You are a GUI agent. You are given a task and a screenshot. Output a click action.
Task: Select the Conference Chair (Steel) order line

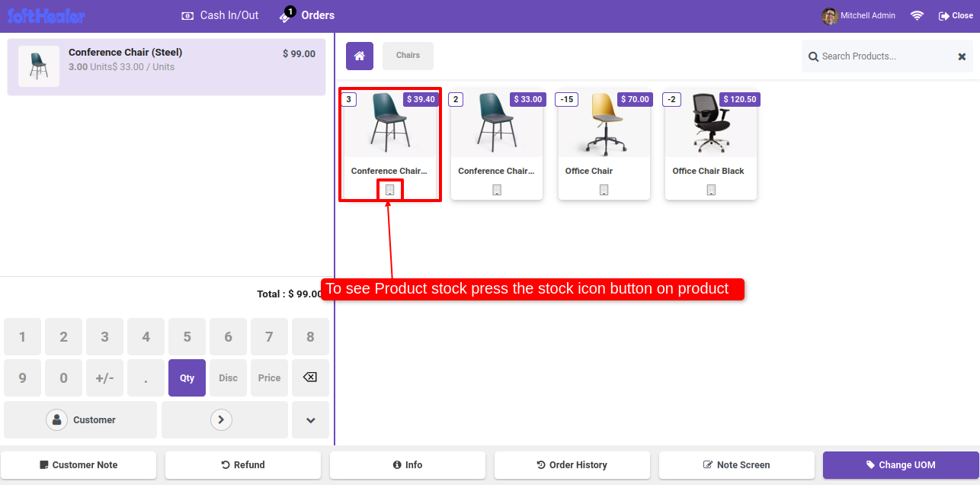(x=167, y=67)
